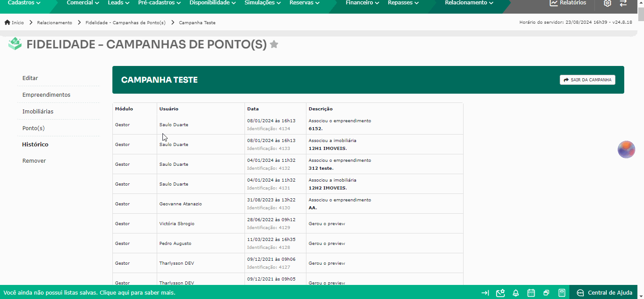Open the Empreendimentos sidebar item
Screen dimensions: 644x299
click(x=47, y=95)
